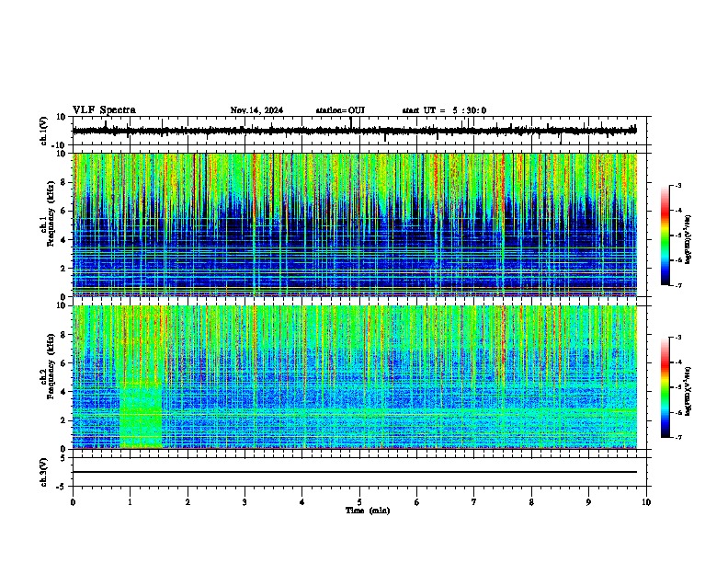Click the ch.1 voltage waveform trace
Image resolution: width=728 pixels, height=563 pixels.
pyautogui.click(x=354, y=131)
